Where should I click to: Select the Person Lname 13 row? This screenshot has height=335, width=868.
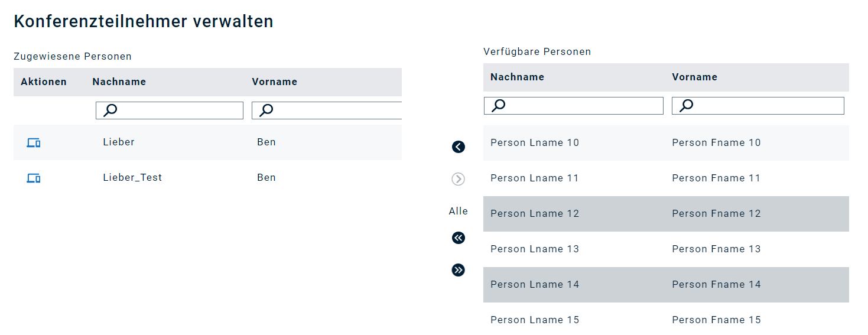pos(666,249)
